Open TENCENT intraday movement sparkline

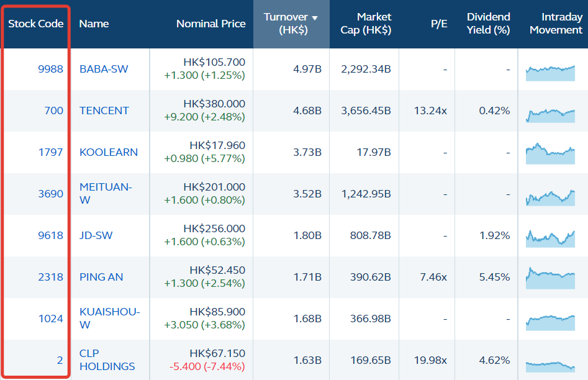pyautogui.click(x=550, y=114)
